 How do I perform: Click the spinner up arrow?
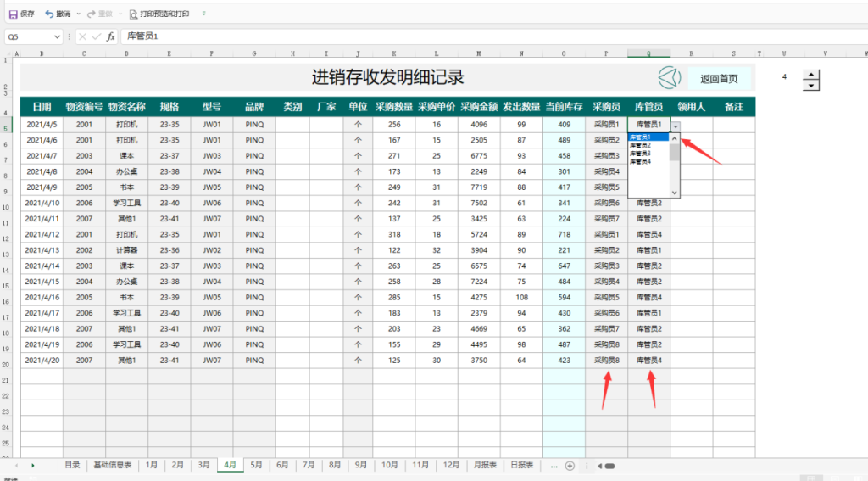tap(811, 75)
